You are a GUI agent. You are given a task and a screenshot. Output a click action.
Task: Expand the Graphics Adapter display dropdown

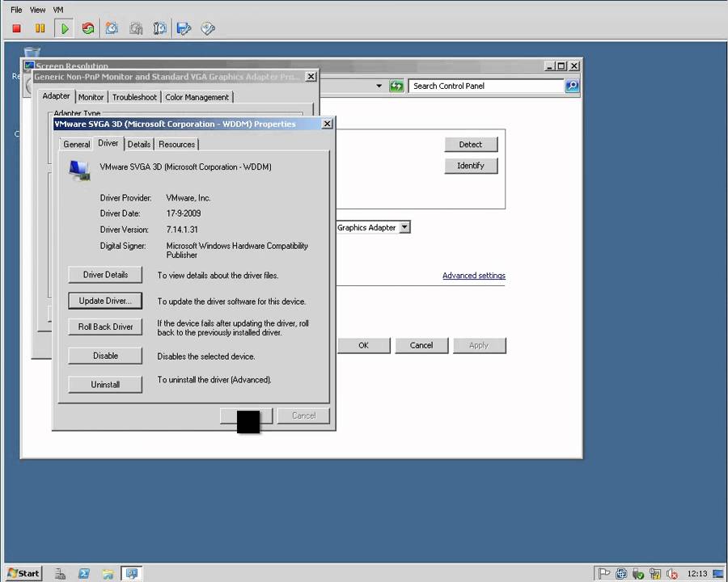coord(405,227)
